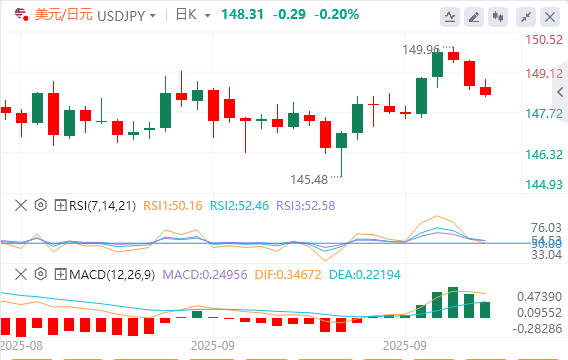Click the candlestick chart style icon

pyautogui.click(x=498, y=17)
